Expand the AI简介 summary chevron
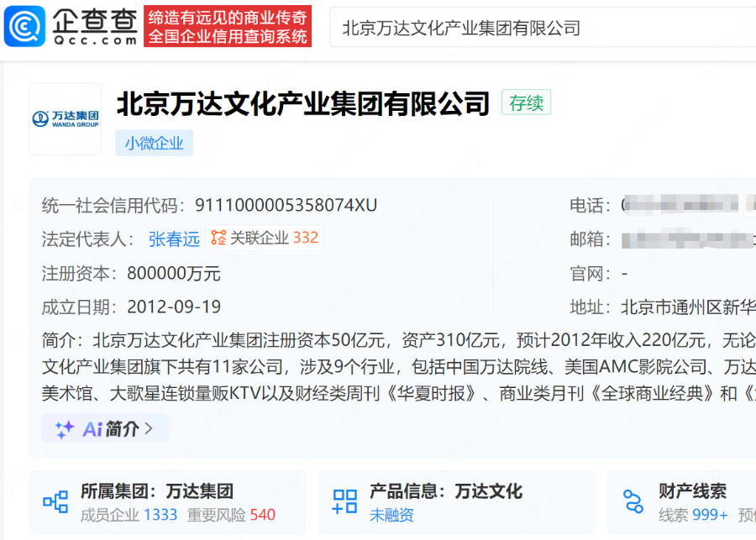Image resolution: width=756 pixels, height=540 pixels. pyautogui.click(x=150, y=428)
